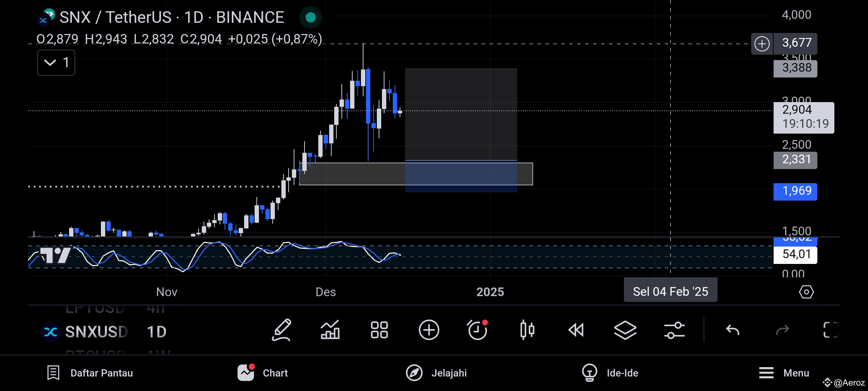
Task: Open the object tree layers icon
Action: point(625,330)
